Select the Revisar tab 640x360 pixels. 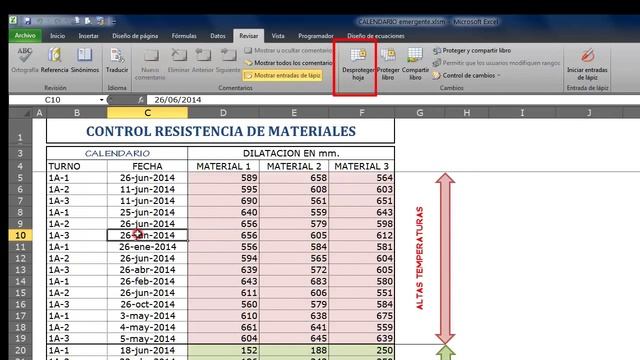249,36
